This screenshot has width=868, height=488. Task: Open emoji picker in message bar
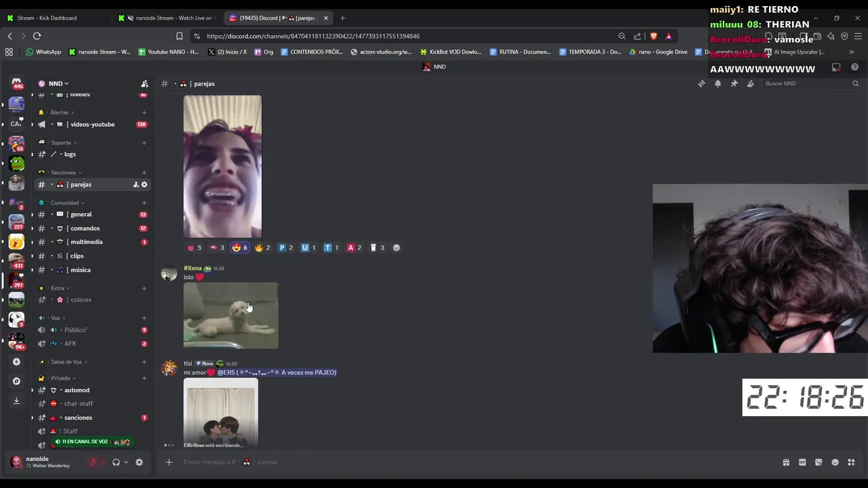coord(835,462)
